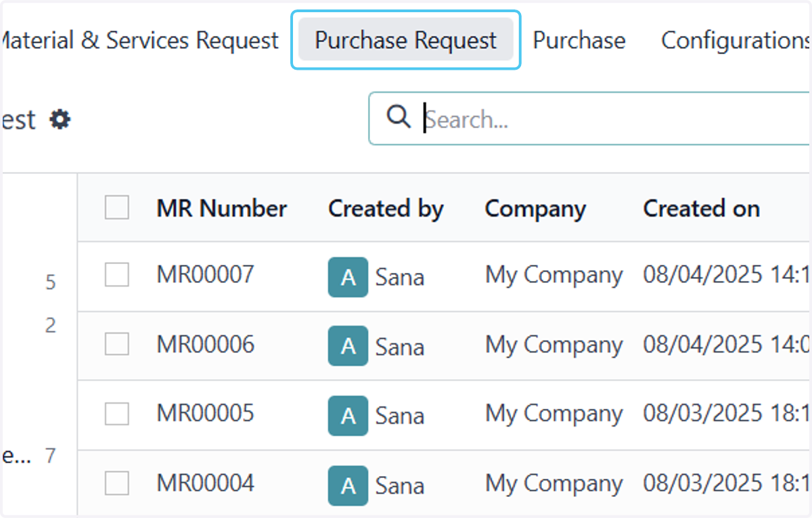This screenshot has height=518, width=812.
Task: Open the Purchase Request menu
Action: [406, 40]
